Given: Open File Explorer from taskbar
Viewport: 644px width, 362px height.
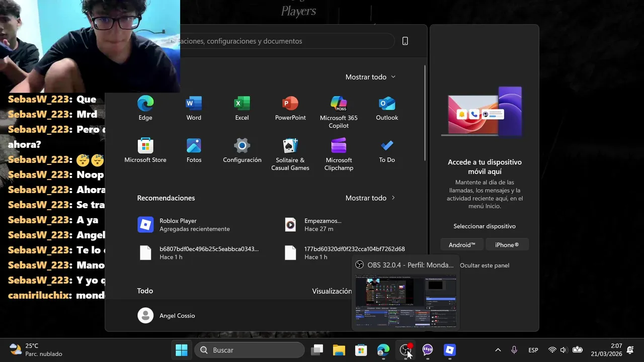Looking at the screenshot, I should (x=339, y=350).
